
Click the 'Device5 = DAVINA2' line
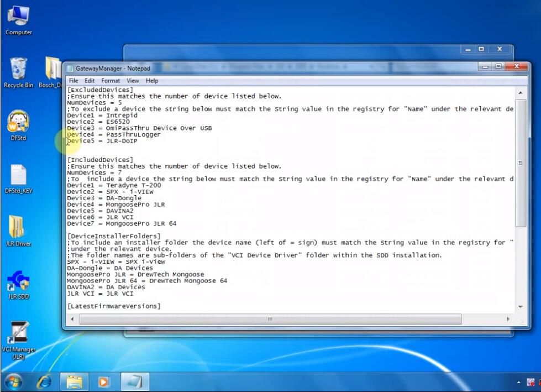(100, 211)
